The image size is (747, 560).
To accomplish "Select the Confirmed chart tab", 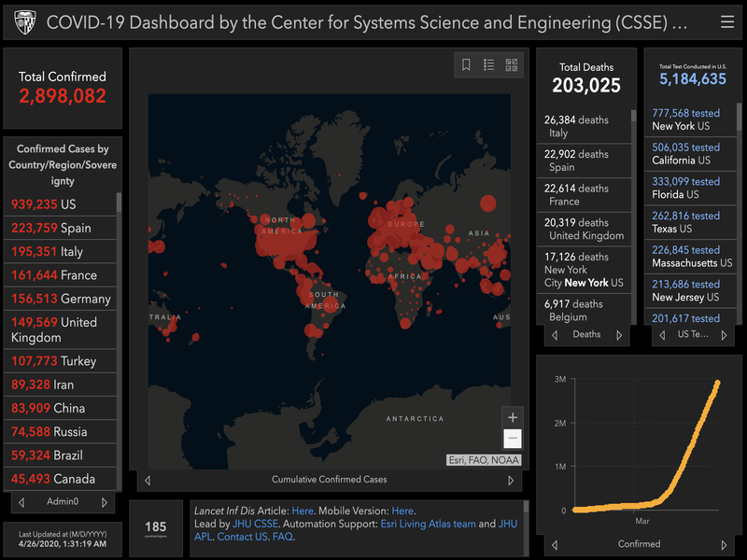I will pyautogui.click(x=639, y=544).
